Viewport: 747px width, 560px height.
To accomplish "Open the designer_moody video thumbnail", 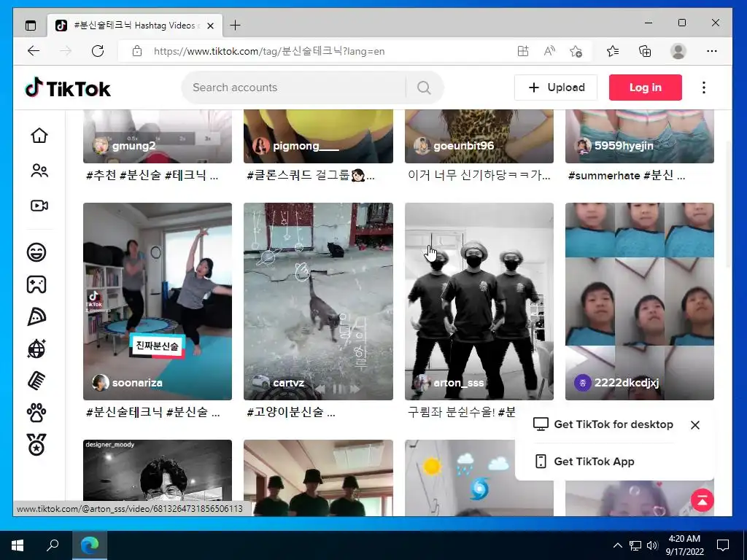I will [158, 478].
